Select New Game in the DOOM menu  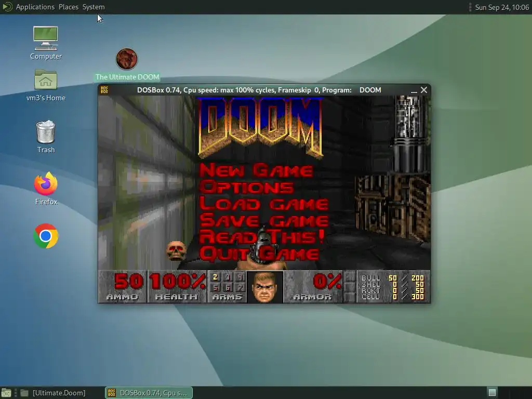[x=256, y=170]
